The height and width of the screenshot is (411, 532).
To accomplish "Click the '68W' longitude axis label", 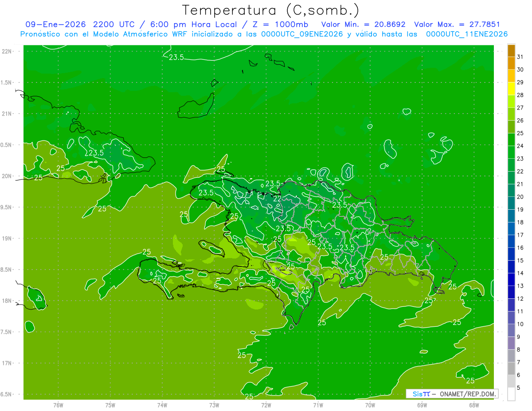I will (474, 405).
